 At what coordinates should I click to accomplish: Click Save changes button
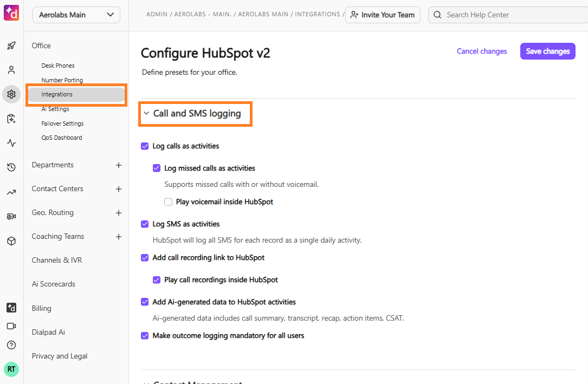click(547, 51)
